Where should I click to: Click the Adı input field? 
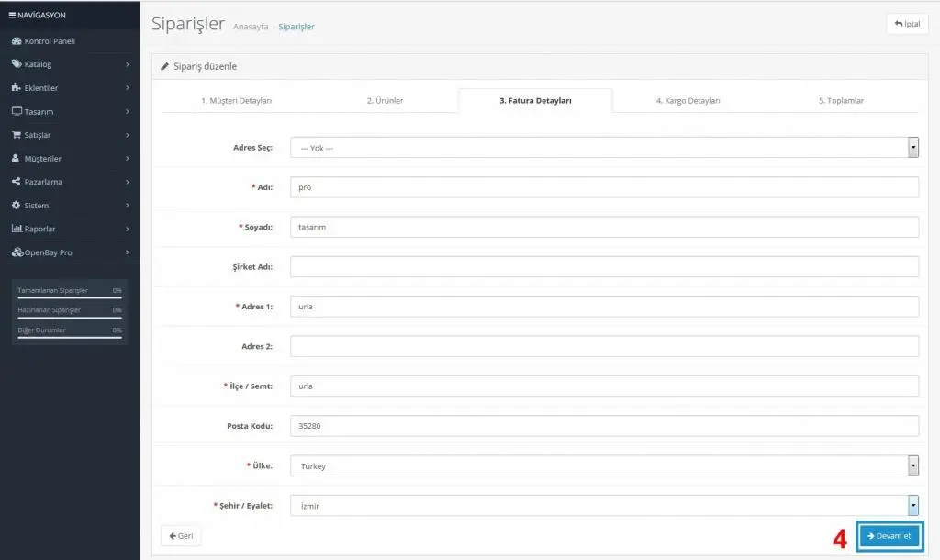(604, 187)
